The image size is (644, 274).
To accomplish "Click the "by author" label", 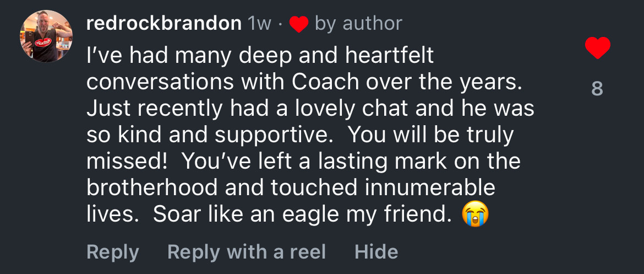I will coord(358,24).
